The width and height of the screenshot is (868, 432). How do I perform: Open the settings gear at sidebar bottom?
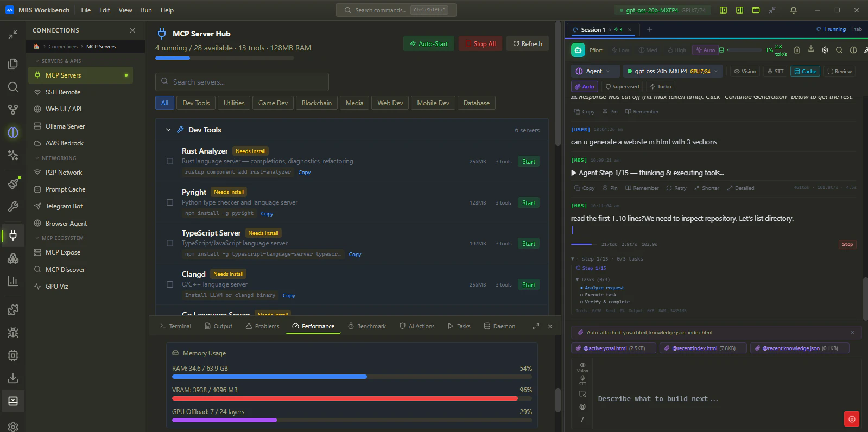[13, 426]
